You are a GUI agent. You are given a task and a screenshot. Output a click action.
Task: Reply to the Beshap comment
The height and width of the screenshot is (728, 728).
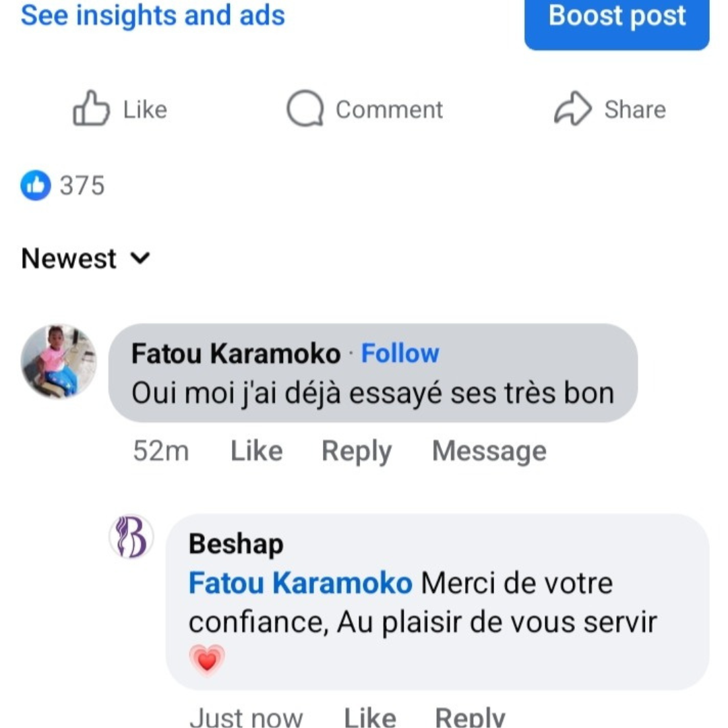(470, 717)
